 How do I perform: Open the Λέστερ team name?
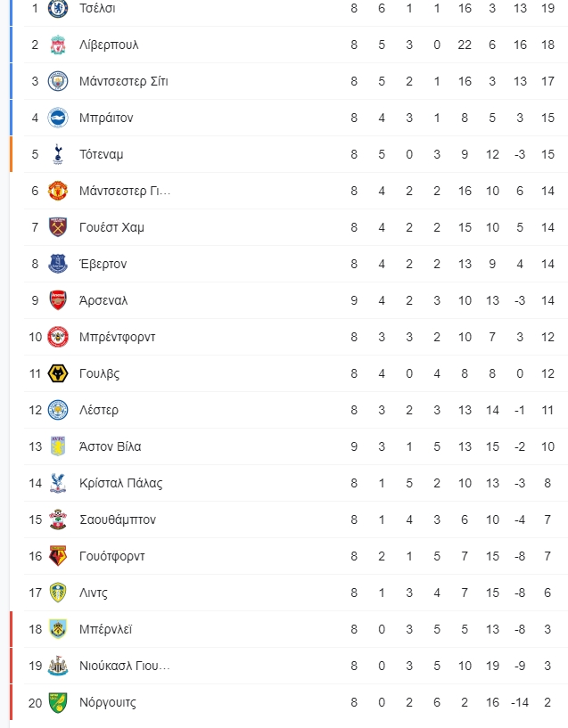[x=98, y=411]
